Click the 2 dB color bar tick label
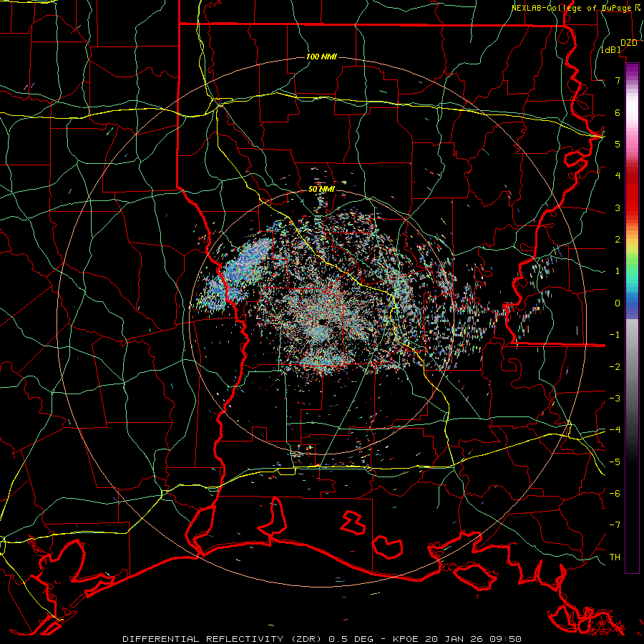Image resolution: width=644 pixels, height=644 pixels. pos(618,240)
